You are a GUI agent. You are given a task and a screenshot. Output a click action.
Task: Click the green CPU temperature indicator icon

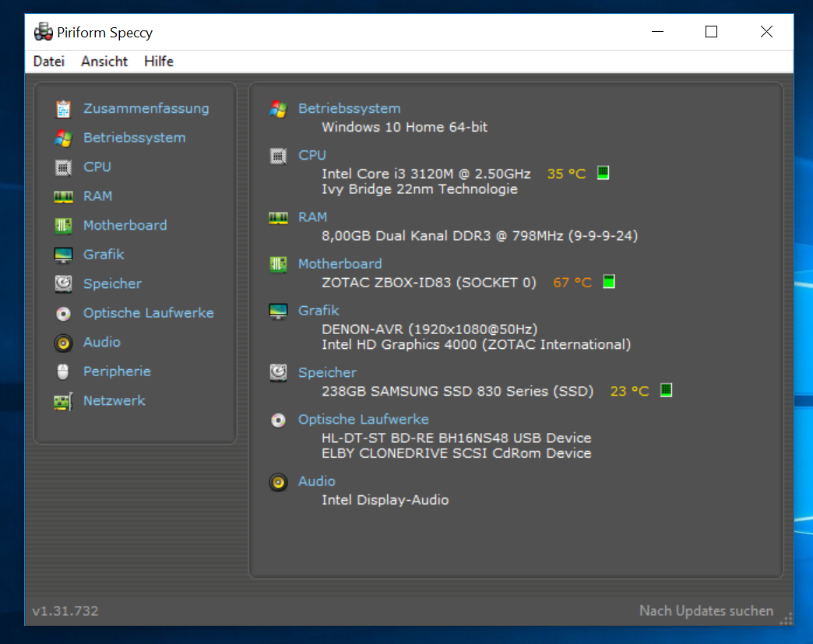pos(603,173)
